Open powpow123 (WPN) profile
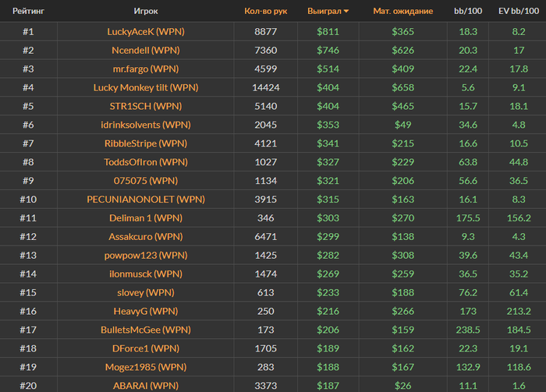This screenshot has width=546, height=392. click(x=146, y=256)
